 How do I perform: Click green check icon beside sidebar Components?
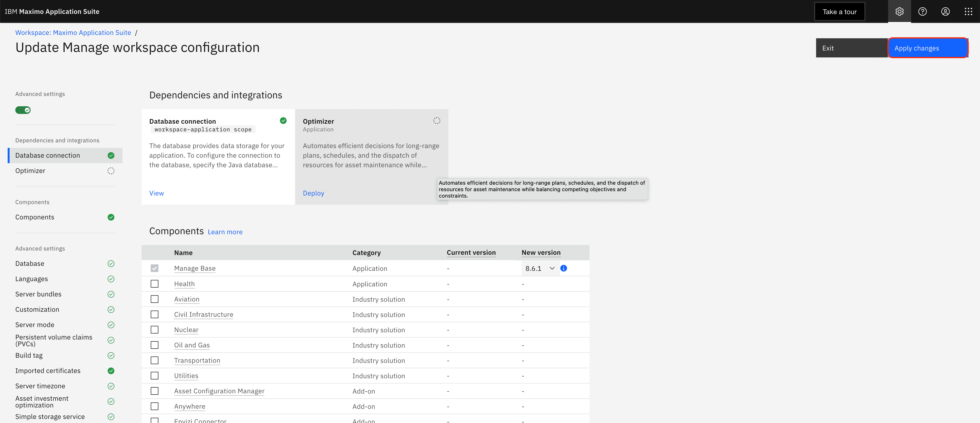tap(111, 217)
